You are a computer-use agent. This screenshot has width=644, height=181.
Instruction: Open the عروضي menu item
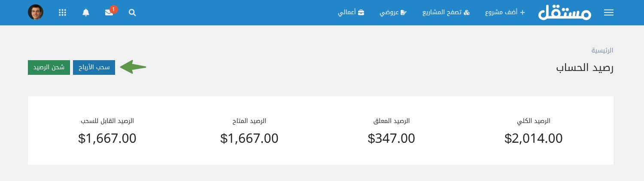tap(392, 12)
